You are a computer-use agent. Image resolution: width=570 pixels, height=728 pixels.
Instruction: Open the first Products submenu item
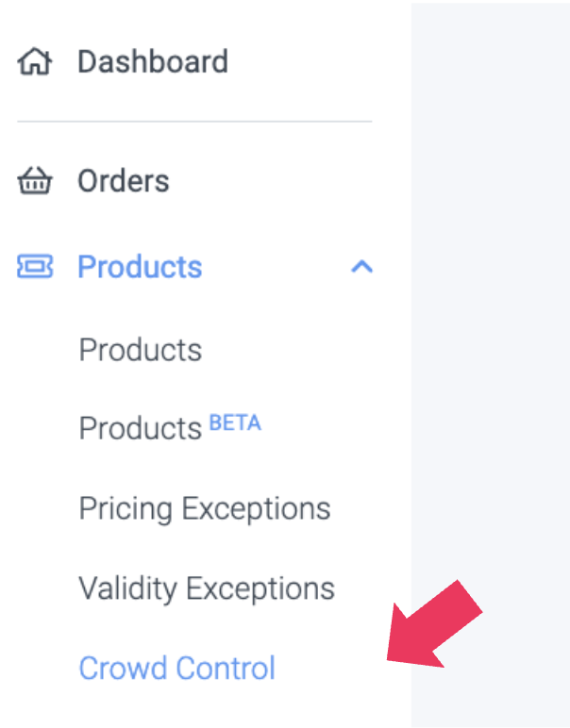pos(141,350)
